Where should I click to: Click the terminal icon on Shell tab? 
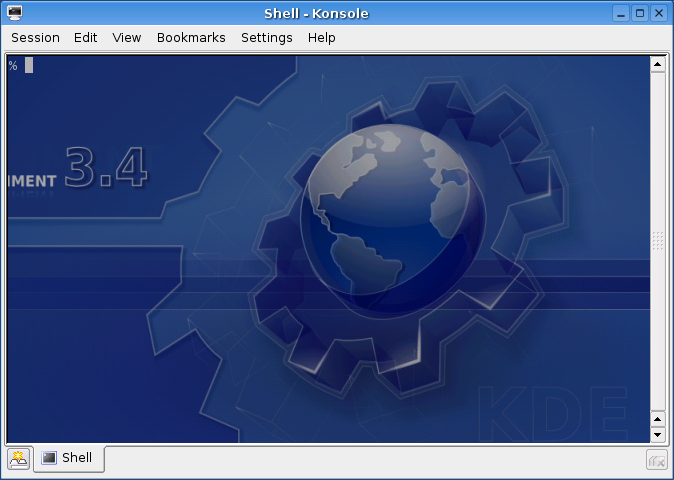coord(49,458)
